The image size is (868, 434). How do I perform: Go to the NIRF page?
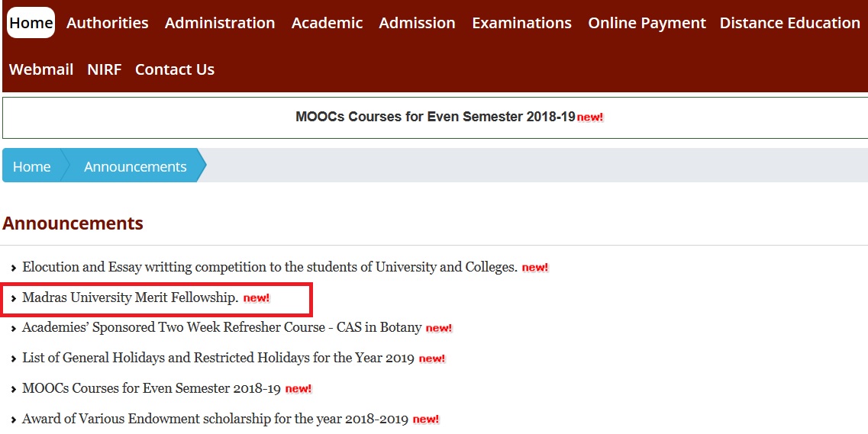click(x=104, y=69)
